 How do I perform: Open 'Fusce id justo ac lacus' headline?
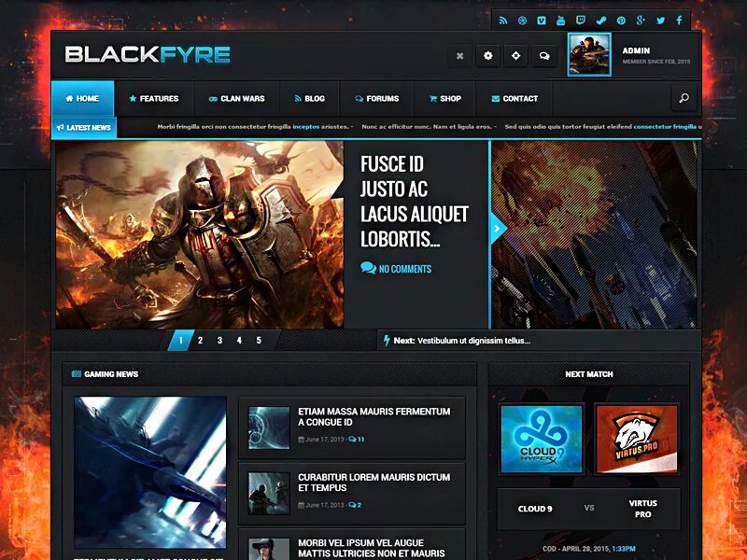414,202
